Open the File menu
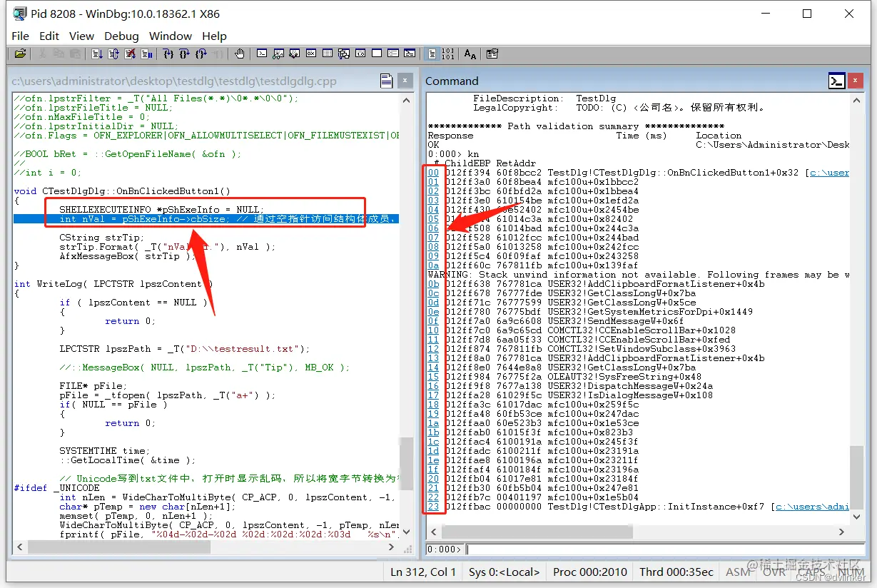The image size is (877, 588). 21,36
